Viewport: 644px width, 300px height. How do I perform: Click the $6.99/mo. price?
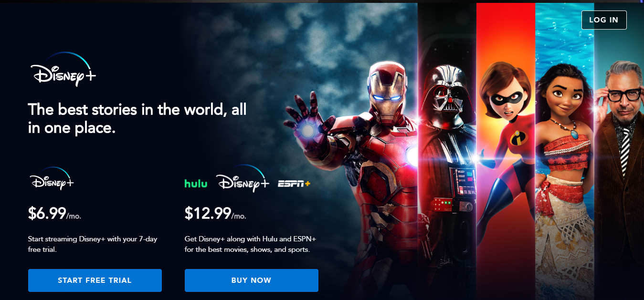click(54, 214)
